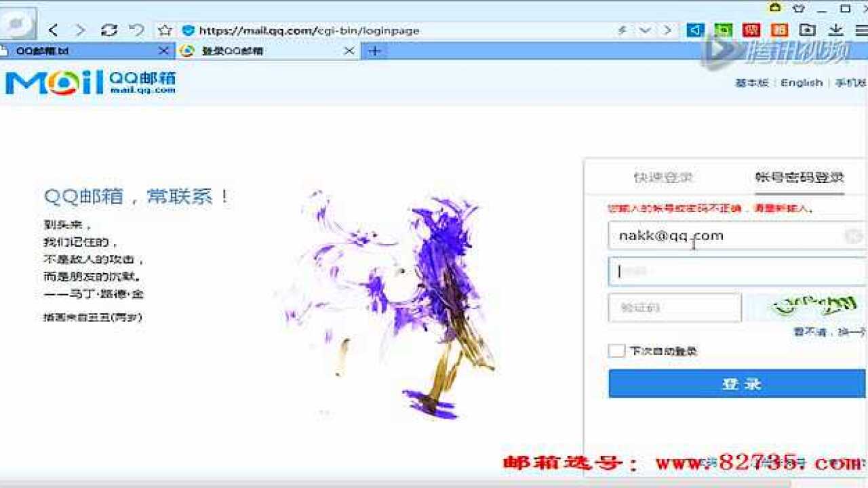Click the English language link
The height and width of the screenshot is (488, 868).
(801, 83)
